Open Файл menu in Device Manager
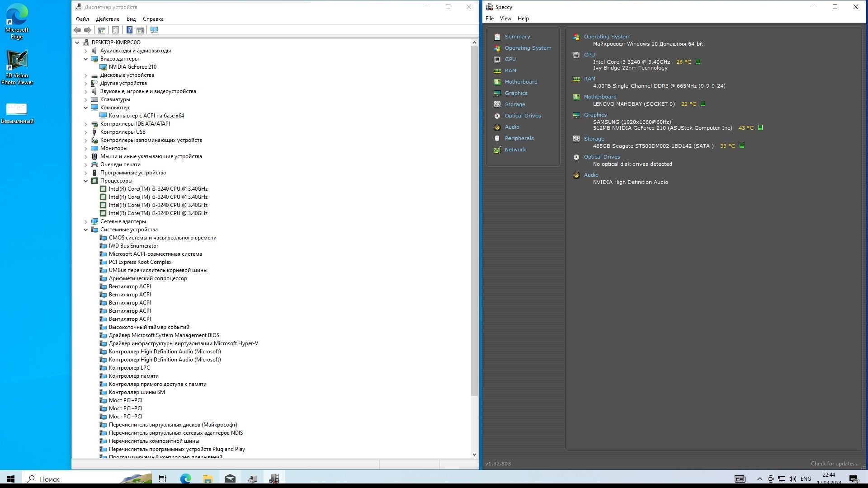Image resolution: width=868 pixels, height=488 pixels. point(82,19)
